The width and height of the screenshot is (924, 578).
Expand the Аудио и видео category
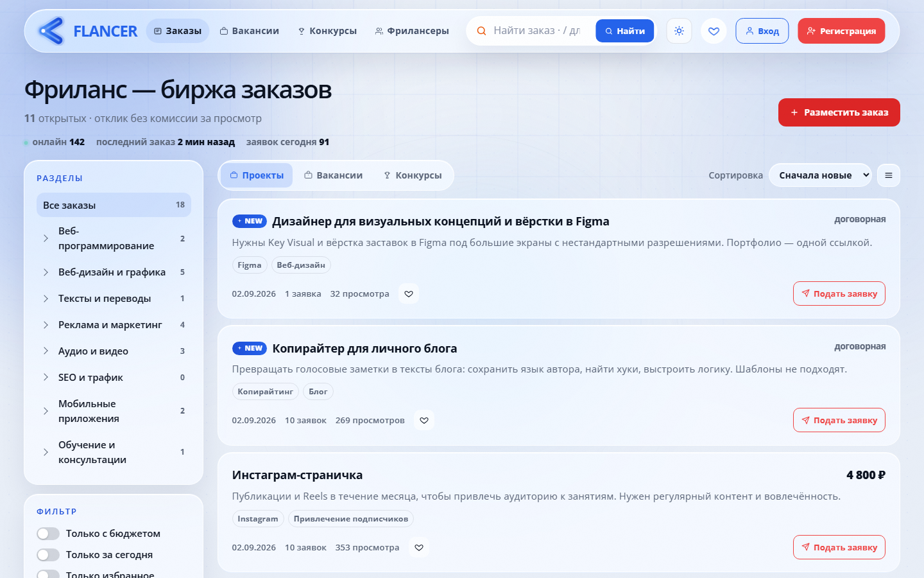(46, 351)
